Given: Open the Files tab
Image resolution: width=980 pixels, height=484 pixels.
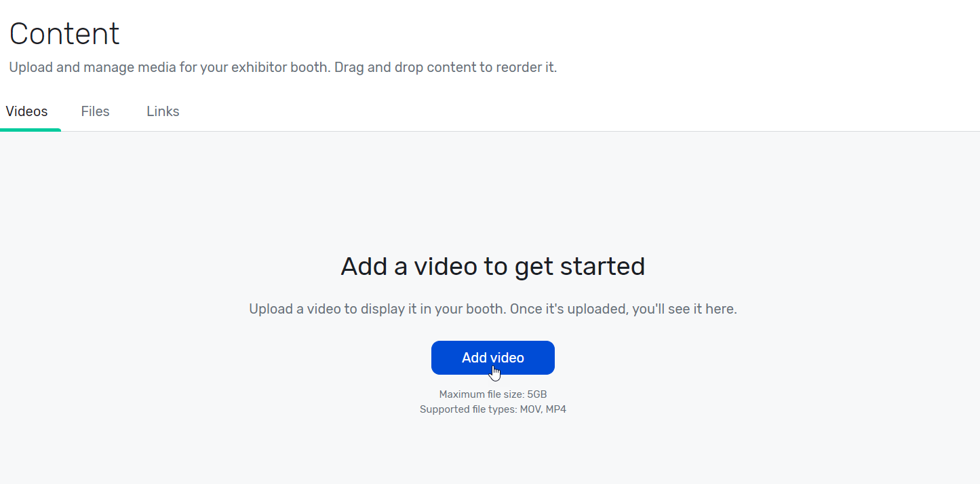Looking at the screenshot, I should coord(95,111).
